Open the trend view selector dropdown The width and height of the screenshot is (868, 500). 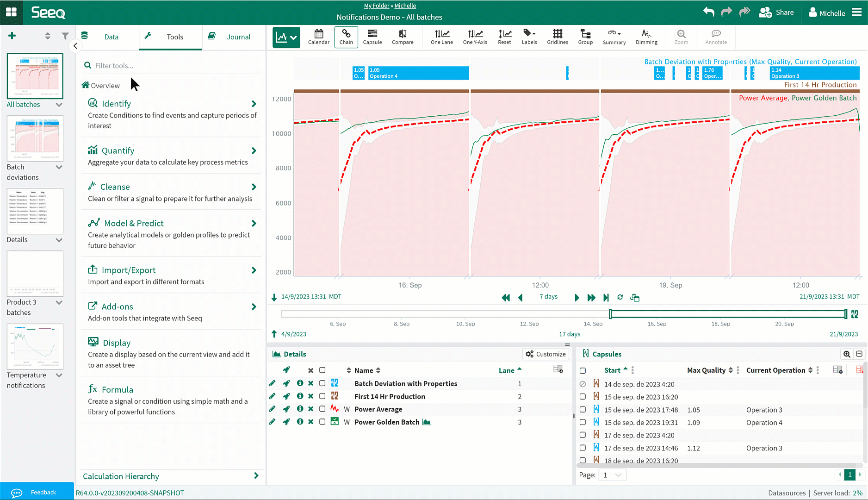tap(286, 37)
